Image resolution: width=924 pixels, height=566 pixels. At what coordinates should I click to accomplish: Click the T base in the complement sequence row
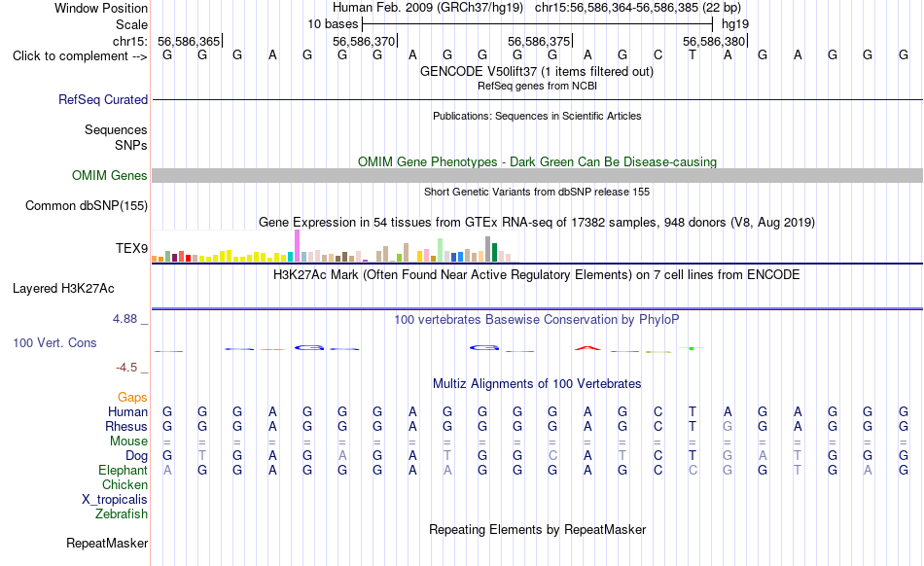point(693,55)
